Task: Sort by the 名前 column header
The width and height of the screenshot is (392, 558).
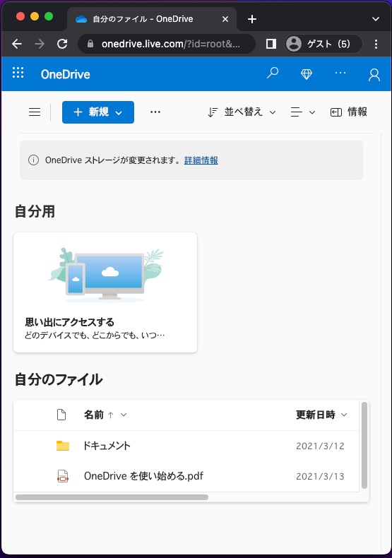Action: tap(94, 415)
